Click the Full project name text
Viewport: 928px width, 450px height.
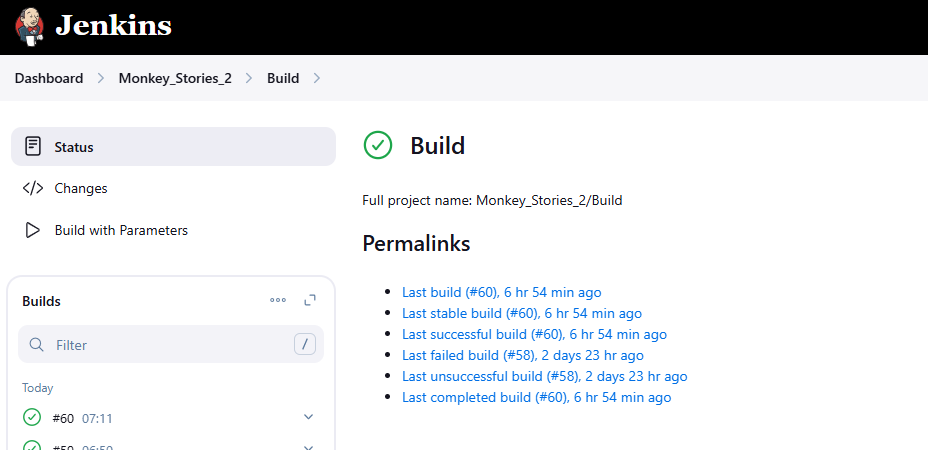(x=492, y=200)
